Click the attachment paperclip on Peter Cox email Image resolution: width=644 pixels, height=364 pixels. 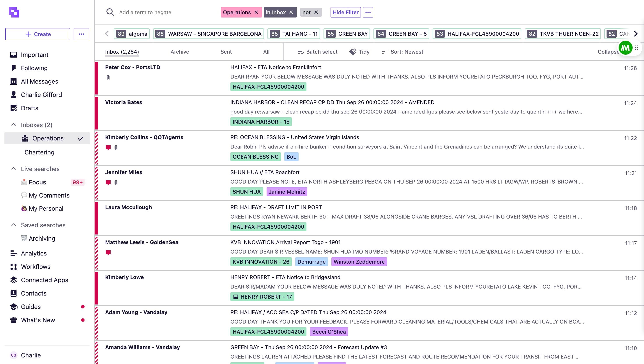point(108,78)
